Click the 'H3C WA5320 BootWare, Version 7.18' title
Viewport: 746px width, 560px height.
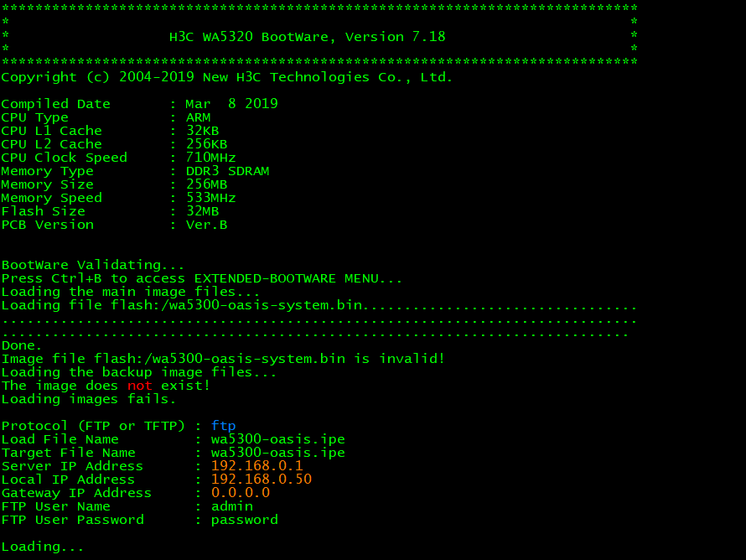[x=308, y=37]
